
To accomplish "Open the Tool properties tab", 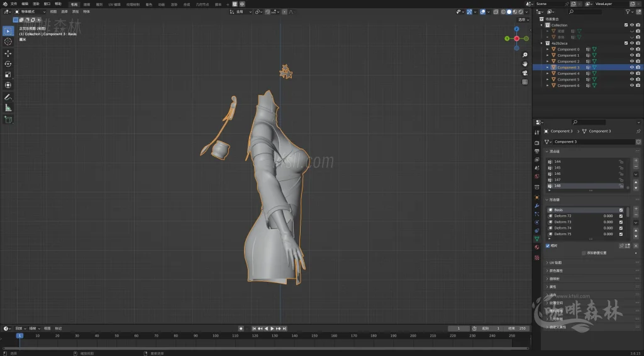I will [x=537, y=133].
